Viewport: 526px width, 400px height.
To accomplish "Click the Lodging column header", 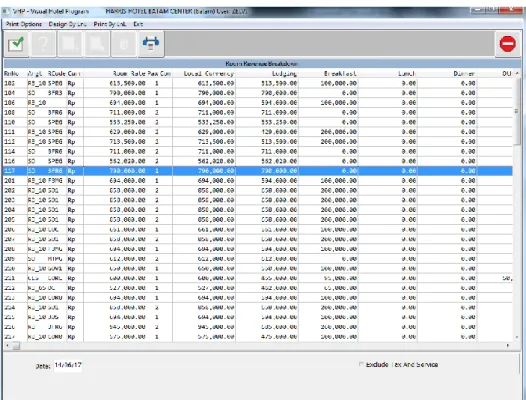I will [x=284, y=73].
